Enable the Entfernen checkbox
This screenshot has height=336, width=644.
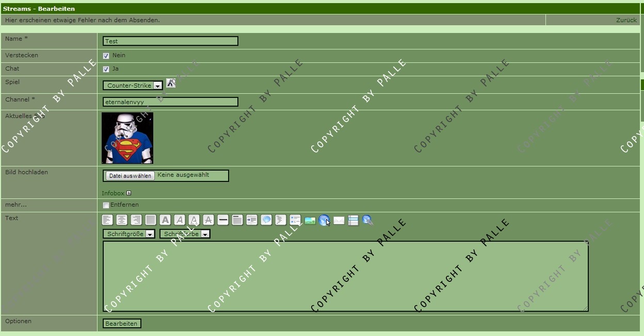(106, 205)
